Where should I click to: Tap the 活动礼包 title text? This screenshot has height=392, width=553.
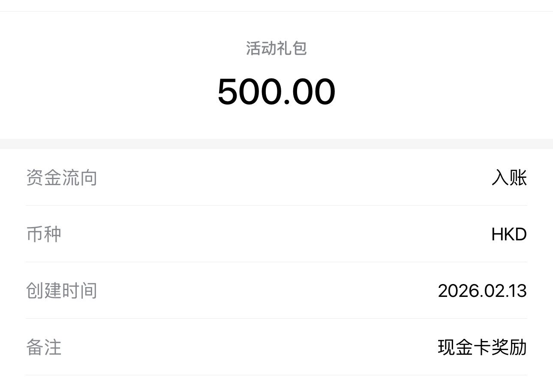(276, 48)
